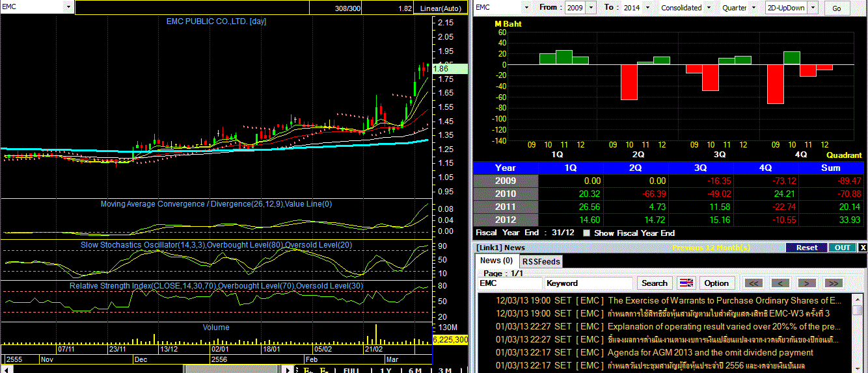This screenshot has height=373, width=868.
Task: Click the Relative Strength Index indicator title
Action: tap(217, 285)
